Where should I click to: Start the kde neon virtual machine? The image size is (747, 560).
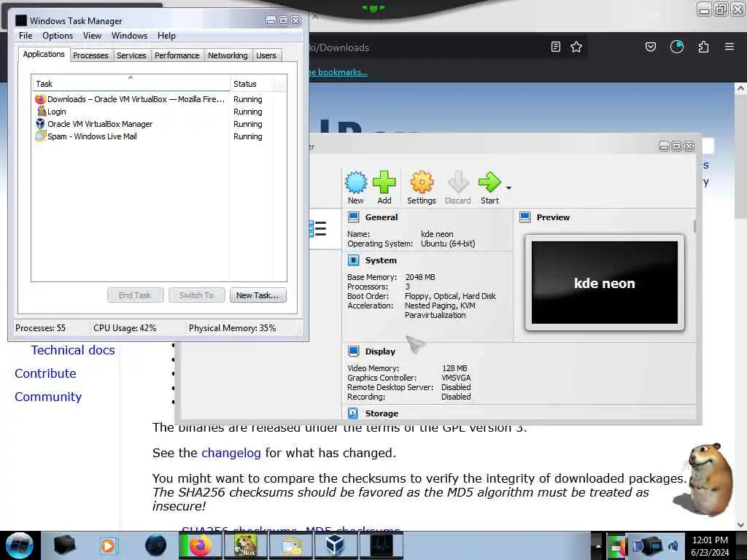pos(489,182)
